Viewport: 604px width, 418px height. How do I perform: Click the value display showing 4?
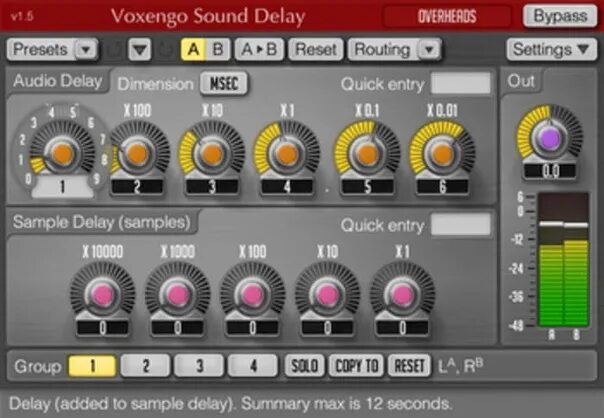tap(287, 187)
